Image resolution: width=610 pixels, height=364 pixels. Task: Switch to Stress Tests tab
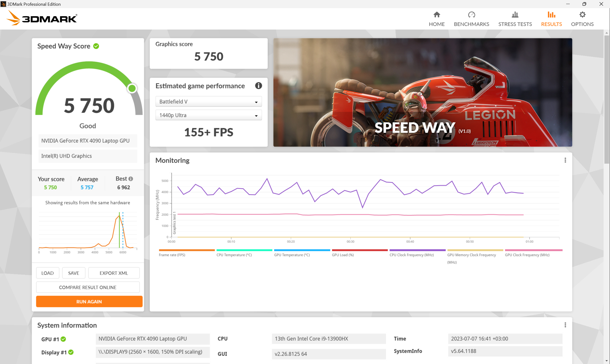(x=515, y=19)
